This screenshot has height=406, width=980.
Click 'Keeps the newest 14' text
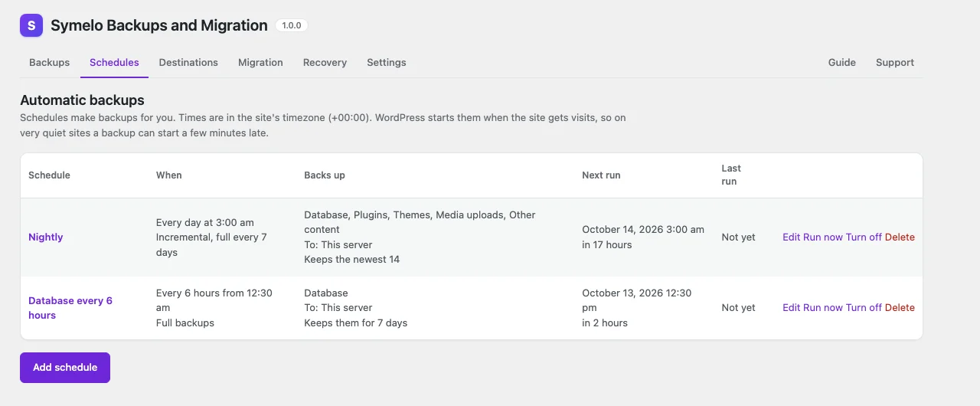pyautogui.click(x=352, y=260)
